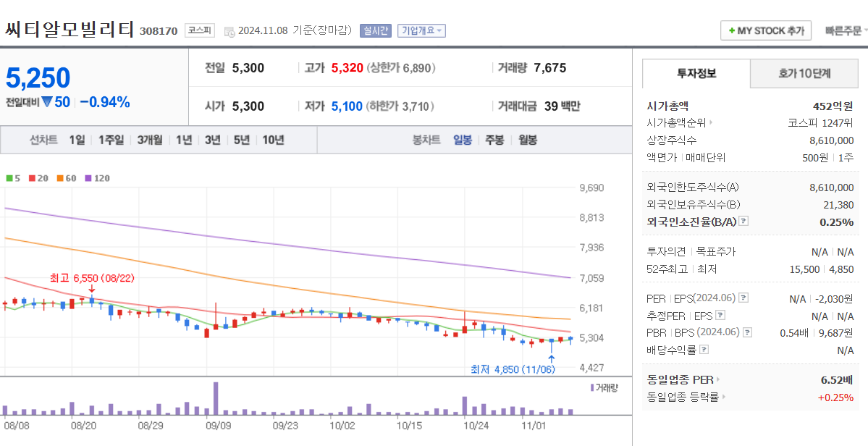Click the 씨티알모빌리티 stock name
868x446 pixels.
point(69,30)
